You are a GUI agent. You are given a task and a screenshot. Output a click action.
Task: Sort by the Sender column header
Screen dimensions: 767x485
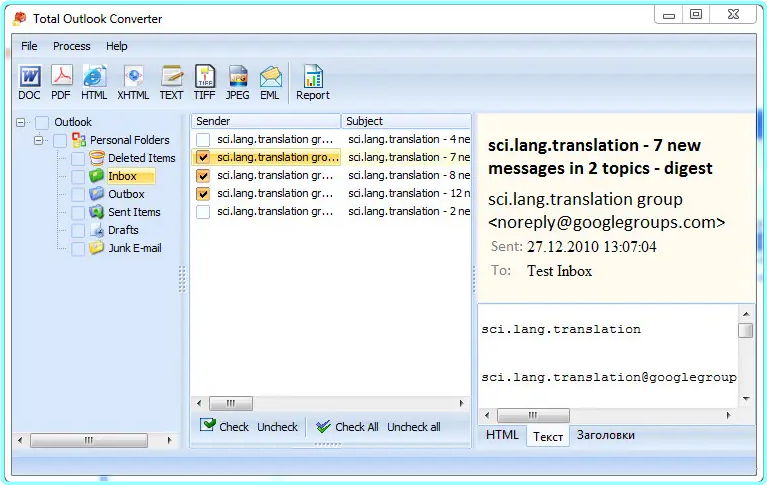pyautogui.click(x=266, y=121)
